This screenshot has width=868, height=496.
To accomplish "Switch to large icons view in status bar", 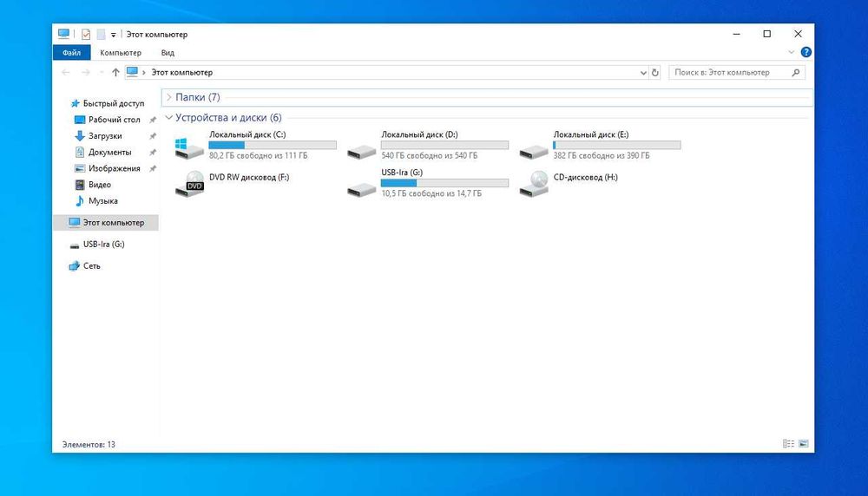I will point(804,443).
